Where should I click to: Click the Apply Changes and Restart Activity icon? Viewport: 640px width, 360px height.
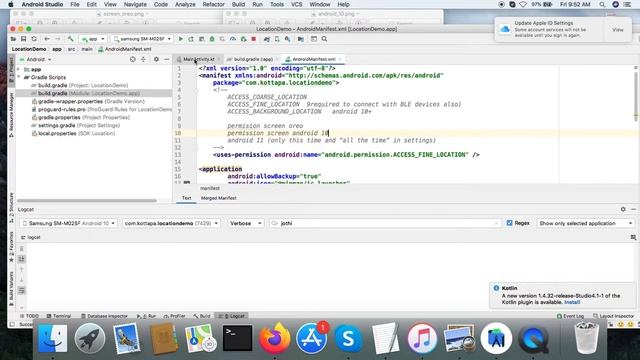191,39
